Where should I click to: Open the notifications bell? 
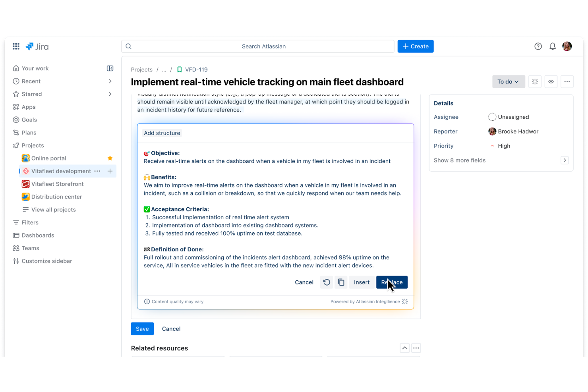553,46
